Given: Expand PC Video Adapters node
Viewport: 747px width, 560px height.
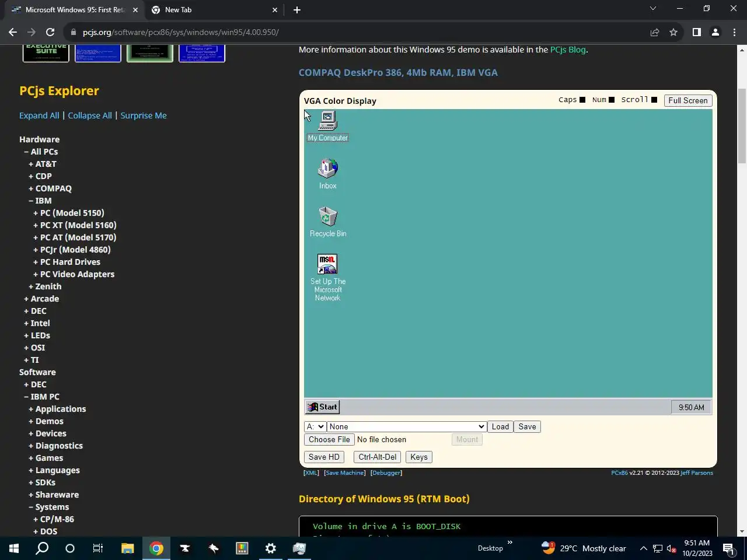Looking at the screenshot, I should (74, 274).
